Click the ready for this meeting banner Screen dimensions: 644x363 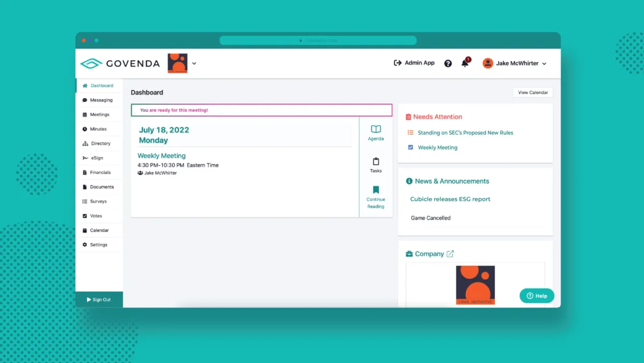[262, 110]
